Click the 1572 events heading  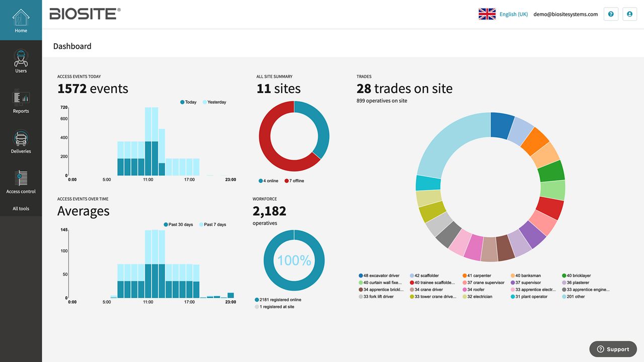pyautogui.click(x=93, y=88)
